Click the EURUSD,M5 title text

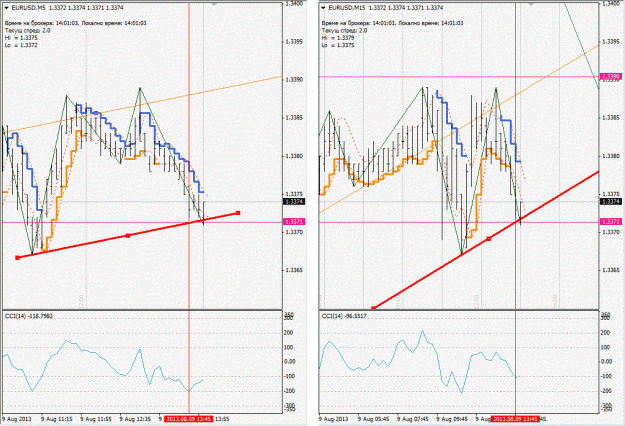pyautogui.click(x=28, y=8)
